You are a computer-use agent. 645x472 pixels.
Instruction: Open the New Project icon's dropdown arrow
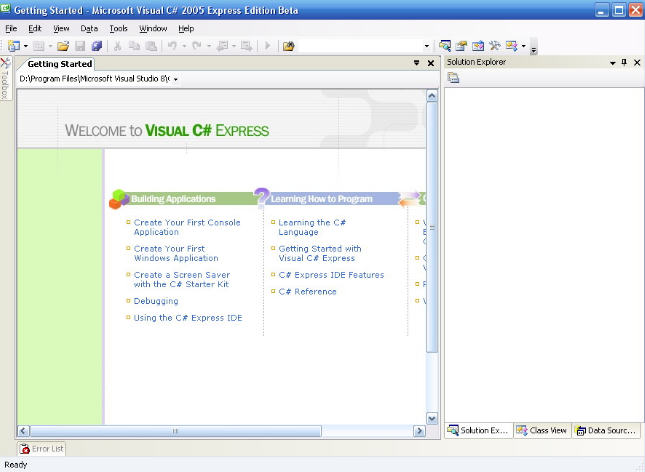[26, 46]
